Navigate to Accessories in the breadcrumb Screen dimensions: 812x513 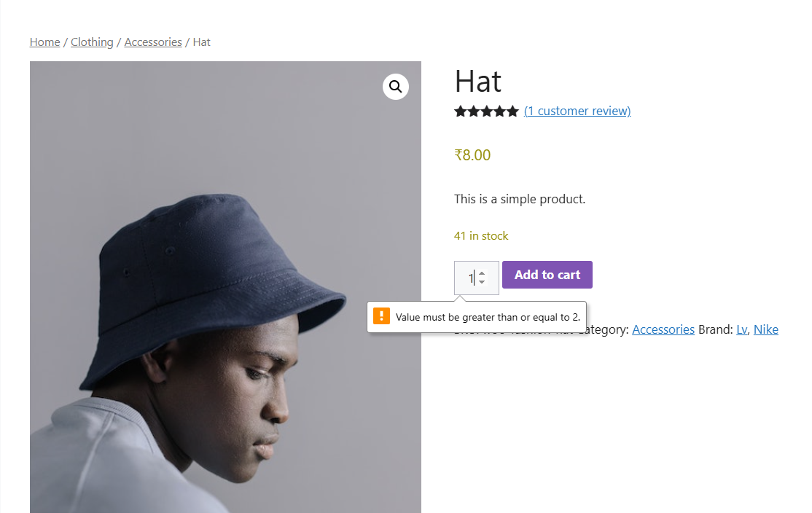tap(153, 42)
